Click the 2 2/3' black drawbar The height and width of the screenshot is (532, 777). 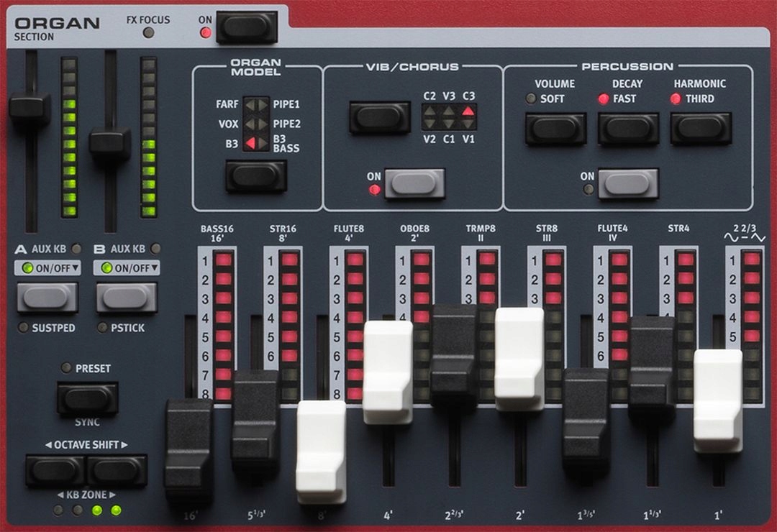click(x=455, y=356)
